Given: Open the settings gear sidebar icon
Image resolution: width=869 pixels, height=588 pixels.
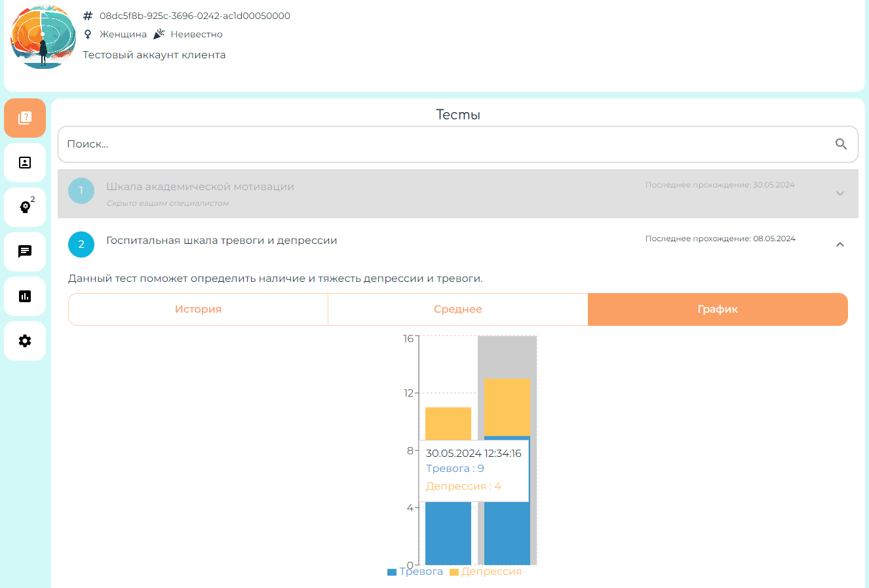Looking at the screenshot, I should point(25,341).
